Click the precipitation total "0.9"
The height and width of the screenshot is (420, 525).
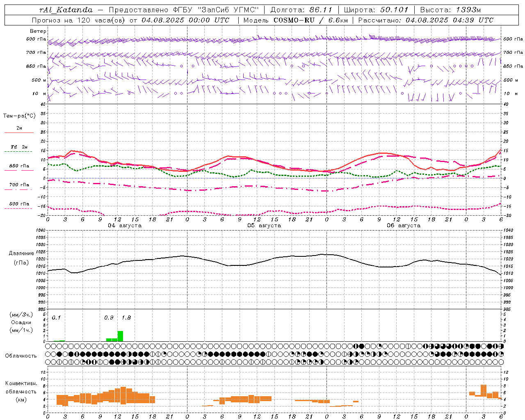point(109,318)
